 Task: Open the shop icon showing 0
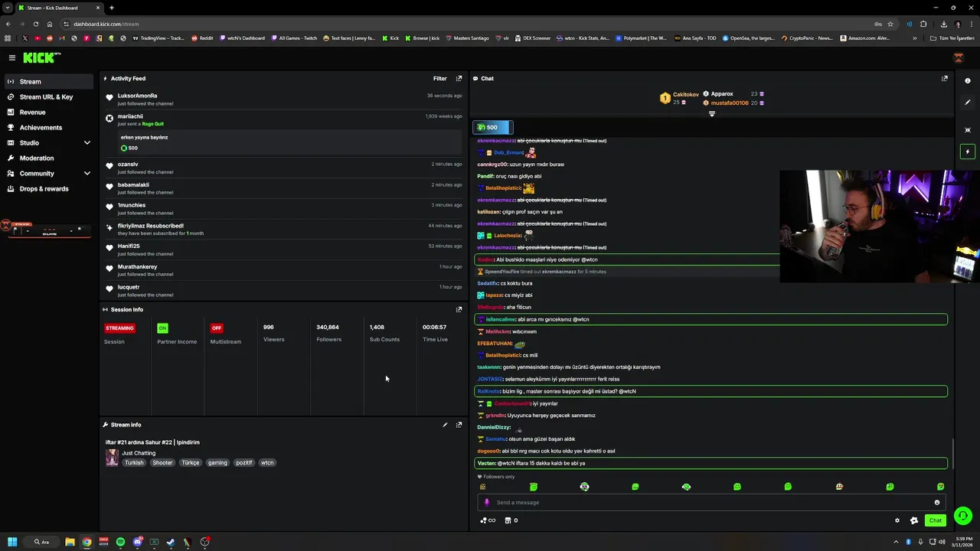pos(511,520)
